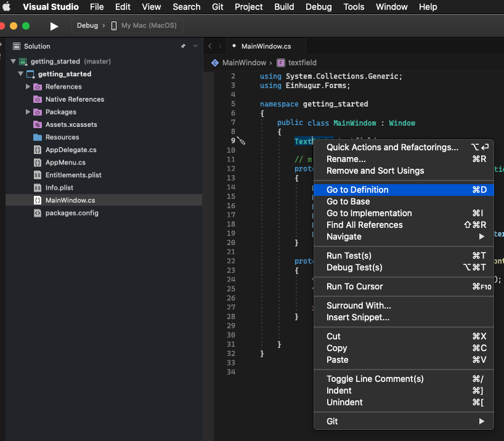Open the Solution panel options chevron
This screenshot has width=504, height=441.
(x=195, y=46)
